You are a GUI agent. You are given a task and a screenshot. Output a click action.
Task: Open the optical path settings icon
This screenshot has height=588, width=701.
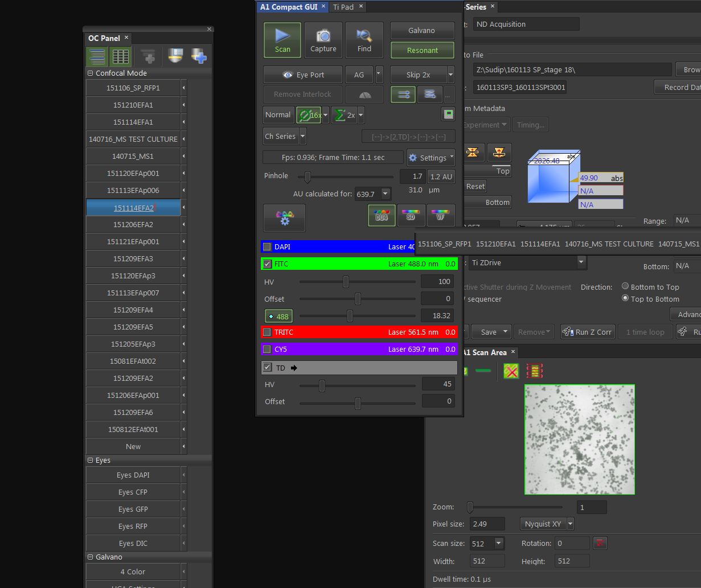click(284, 218)
